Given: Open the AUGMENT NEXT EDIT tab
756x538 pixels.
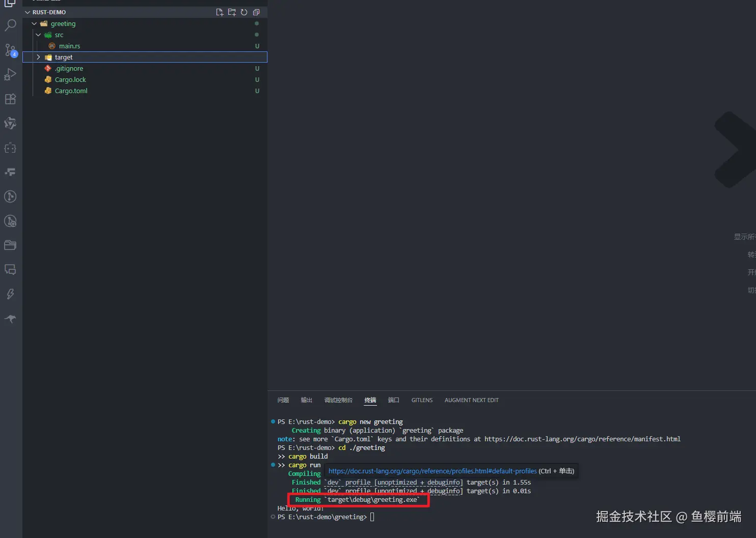Looking at the screenshot, I should 471,400.
